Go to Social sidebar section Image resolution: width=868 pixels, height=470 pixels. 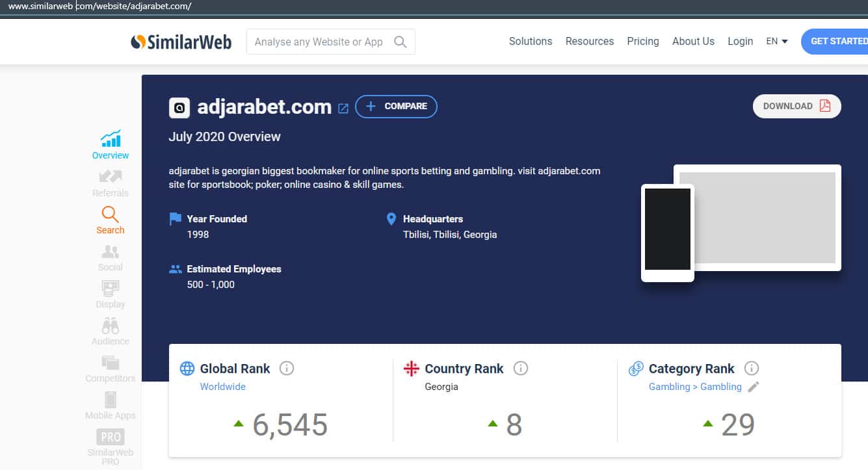click(111, 257)
